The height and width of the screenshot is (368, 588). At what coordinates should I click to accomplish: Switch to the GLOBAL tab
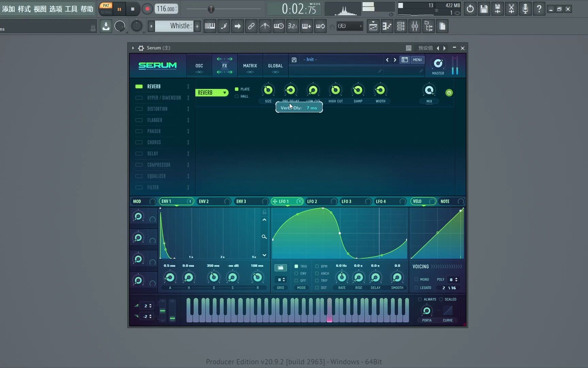pos(275,66)
